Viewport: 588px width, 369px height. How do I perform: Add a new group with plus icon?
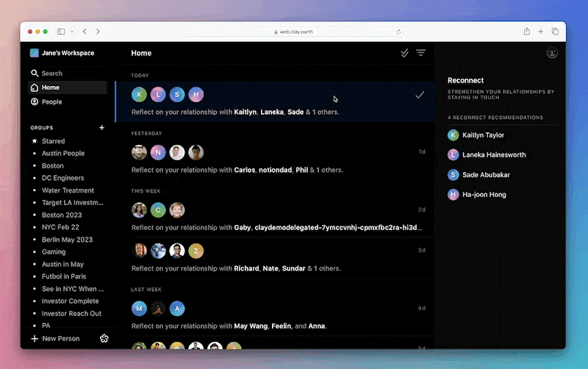[x=101, y=127]
